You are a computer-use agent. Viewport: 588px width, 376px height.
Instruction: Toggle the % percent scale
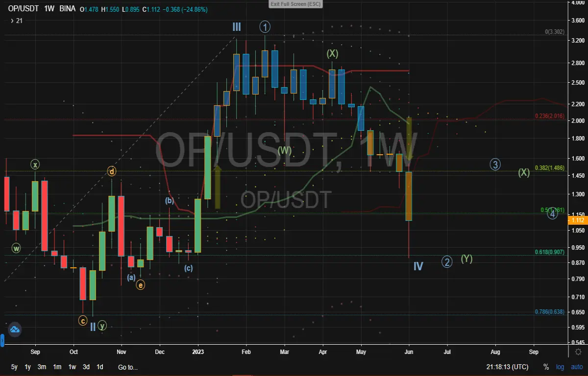point(546,367)
